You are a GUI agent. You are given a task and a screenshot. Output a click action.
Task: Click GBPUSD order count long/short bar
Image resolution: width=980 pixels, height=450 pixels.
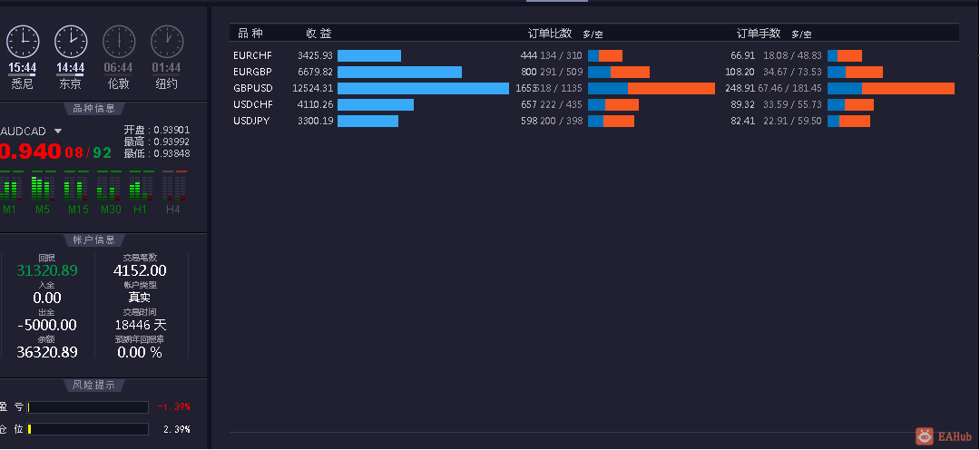tap(652, 88)
